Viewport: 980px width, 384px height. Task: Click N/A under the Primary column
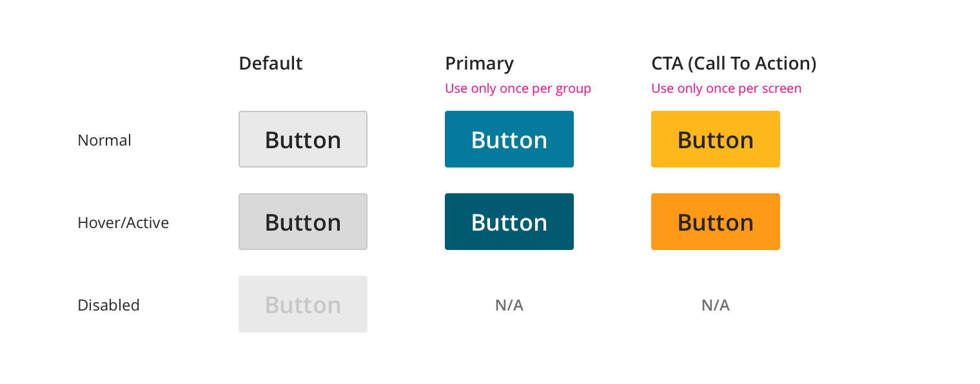coord(509,305)
